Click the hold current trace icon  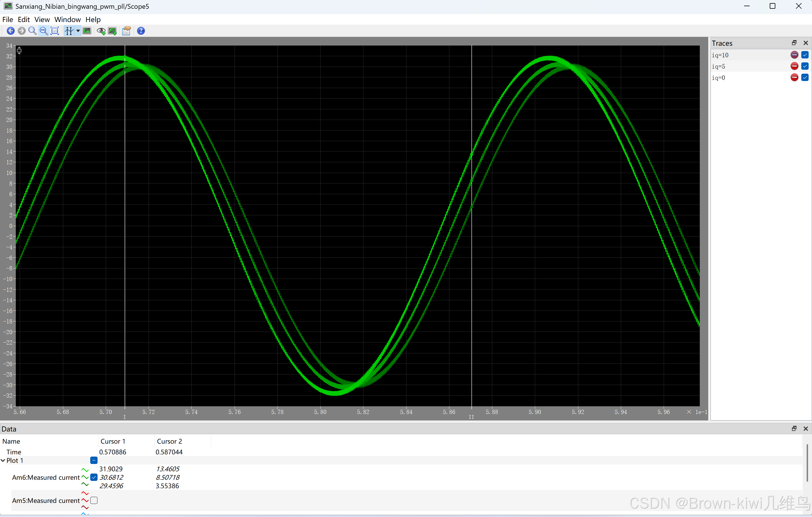[x=101, y=31]
